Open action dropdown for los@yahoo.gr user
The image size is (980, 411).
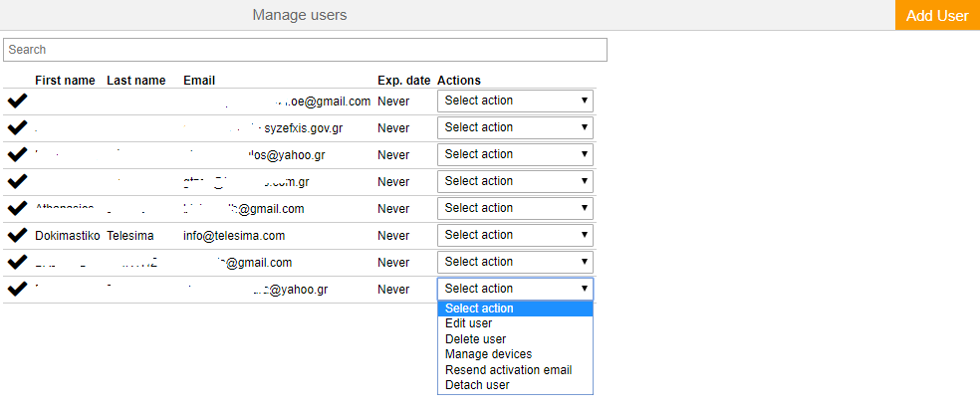point(515,154)
